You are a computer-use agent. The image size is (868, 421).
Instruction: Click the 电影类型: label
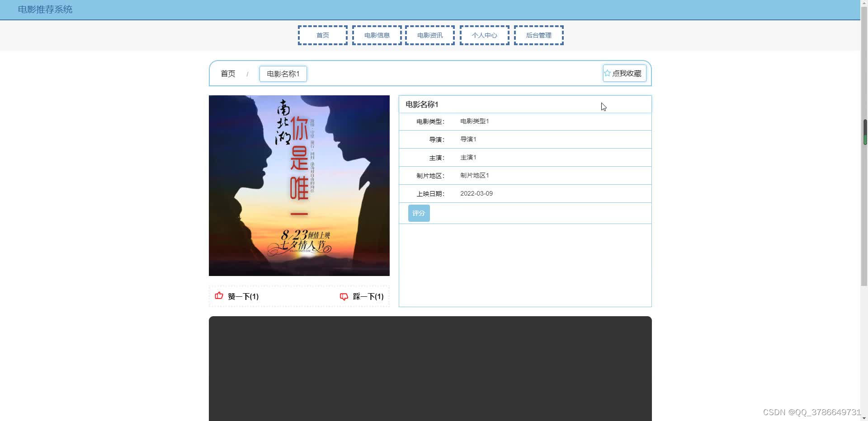(x=430, y=122)
